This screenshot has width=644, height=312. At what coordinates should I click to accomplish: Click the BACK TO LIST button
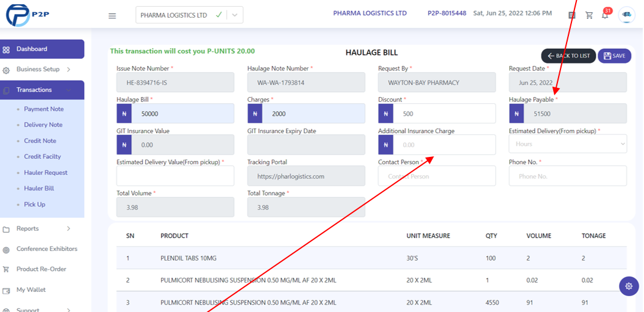(568, 56)
